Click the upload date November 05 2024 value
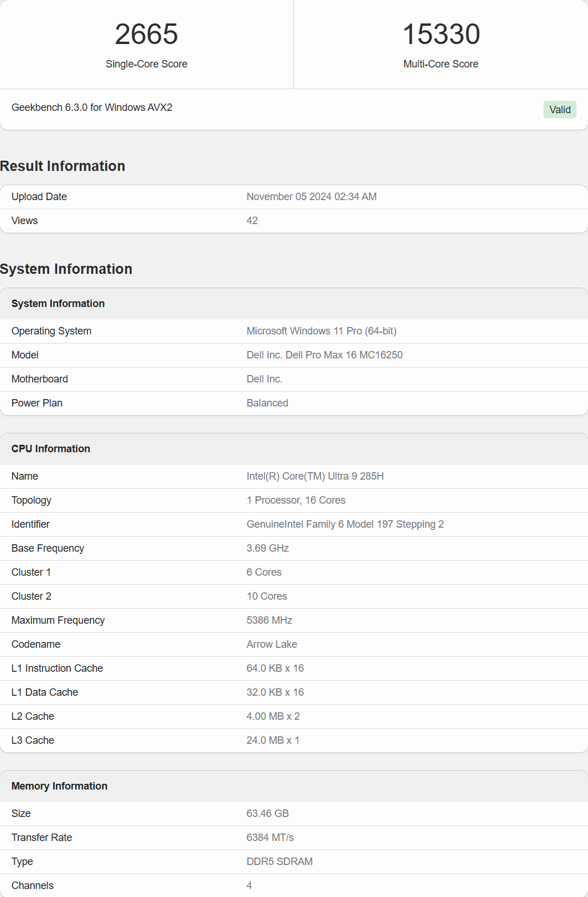This screenshot has height=897, width=588. (x=311, y=197)
